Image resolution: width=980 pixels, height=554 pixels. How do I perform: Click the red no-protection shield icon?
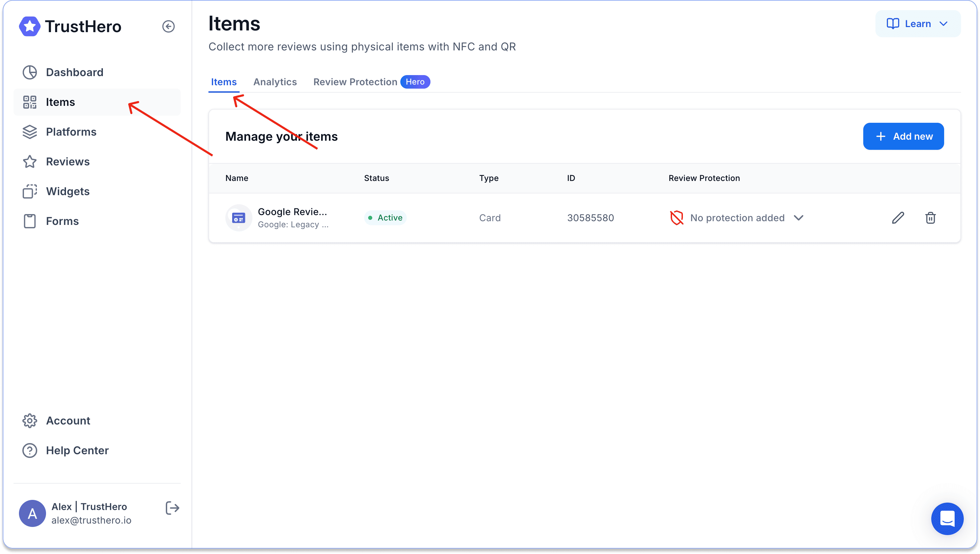[x=676, y=218]
